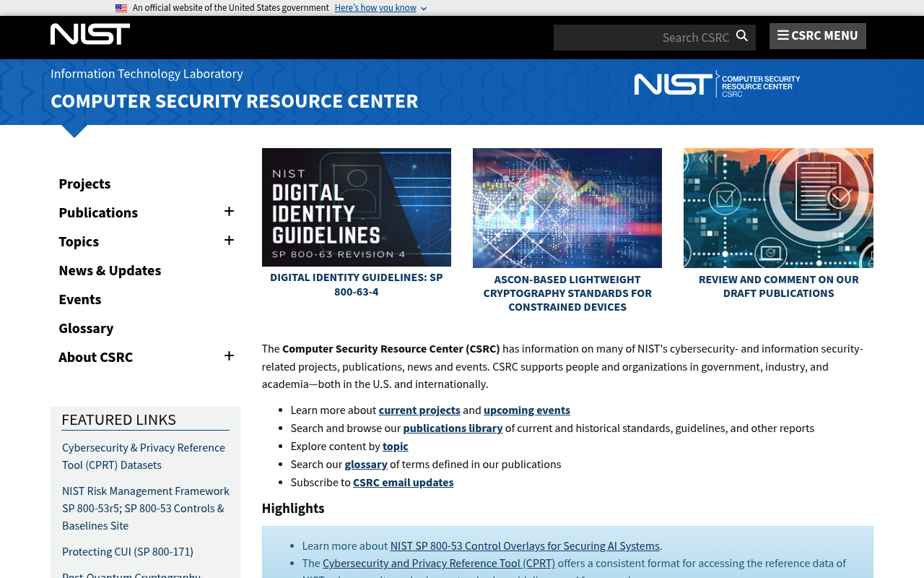Viewport: 924px width, 578px height.
Task: Open NIST SP 800-53 Control Overlays AI link
Action: tap(525, 546)
